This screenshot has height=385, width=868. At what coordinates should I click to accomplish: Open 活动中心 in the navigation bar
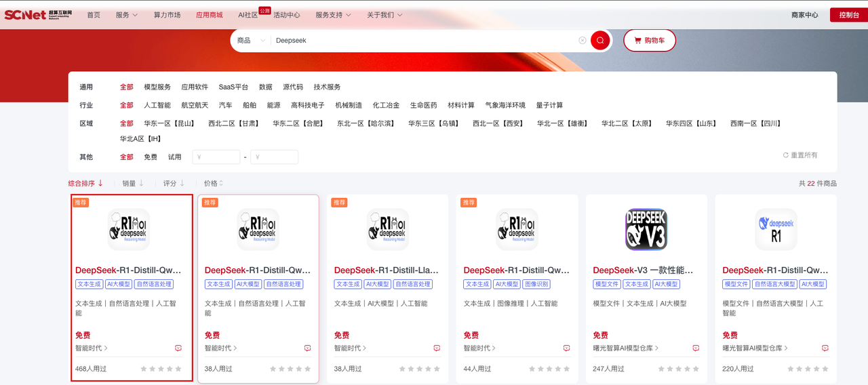tap(286, 15)
